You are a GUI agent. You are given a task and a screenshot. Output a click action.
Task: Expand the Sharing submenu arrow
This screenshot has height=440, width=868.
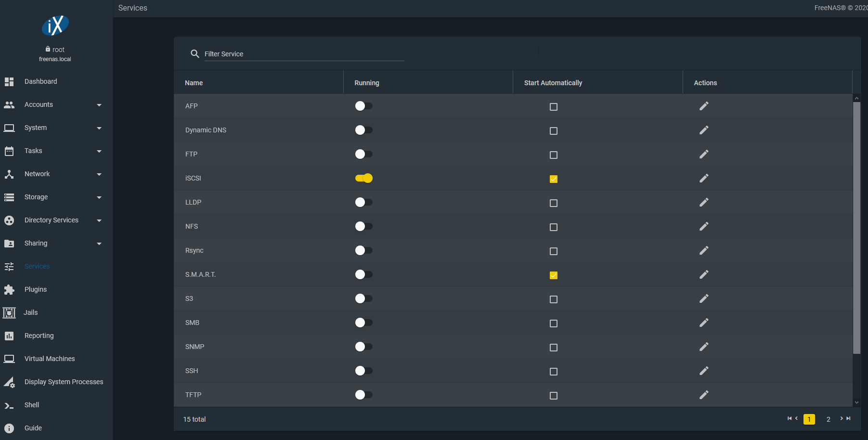point(99,244)
